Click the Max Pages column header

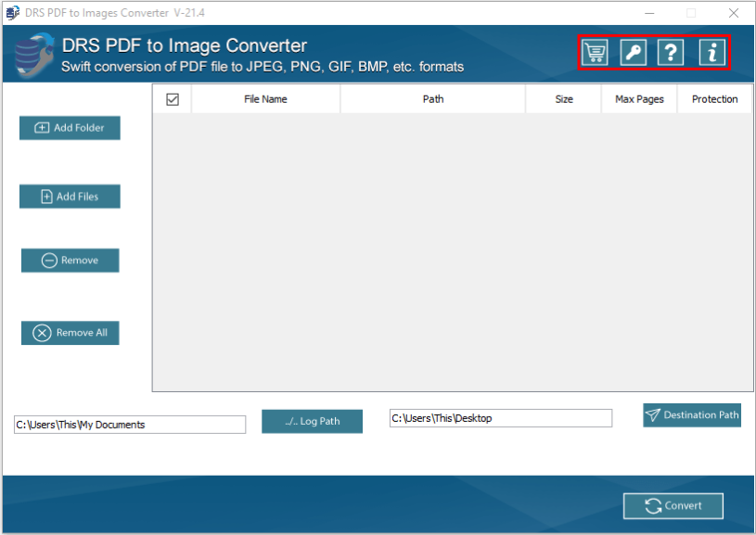(x=639, y=99)
